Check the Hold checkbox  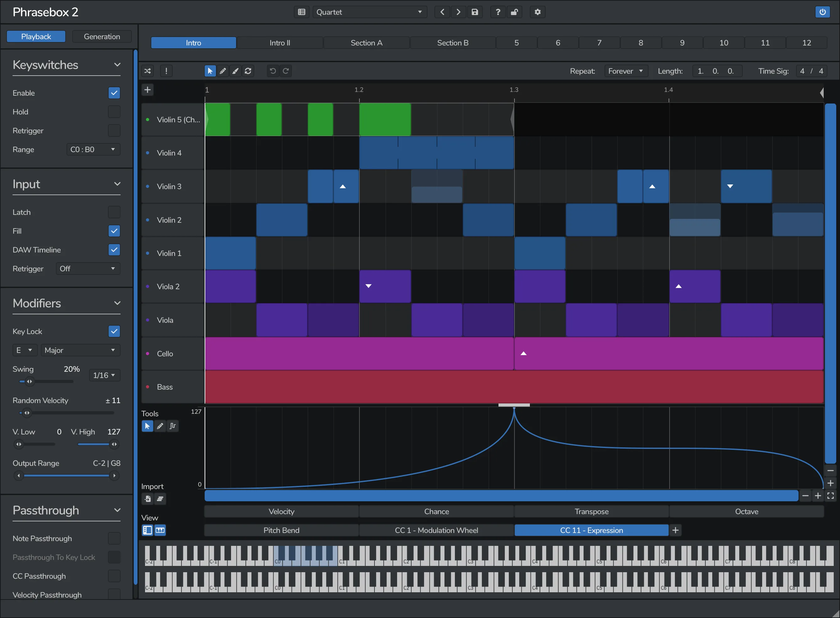click(x=114, y=111)
